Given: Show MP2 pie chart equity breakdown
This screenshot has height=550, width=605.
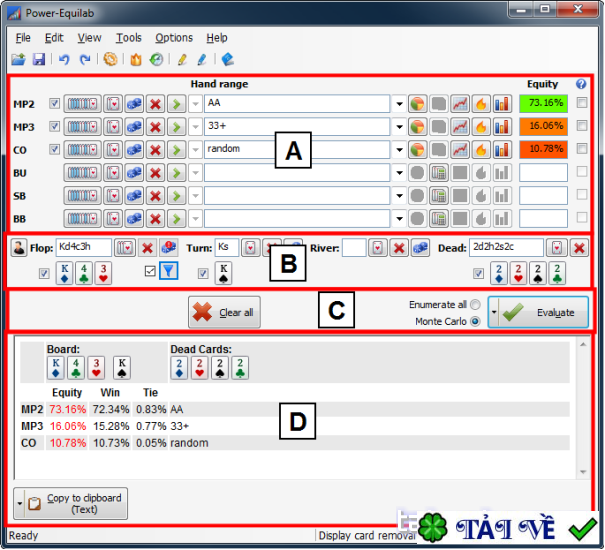Looking at the screenshot, I should click(417, 104).
